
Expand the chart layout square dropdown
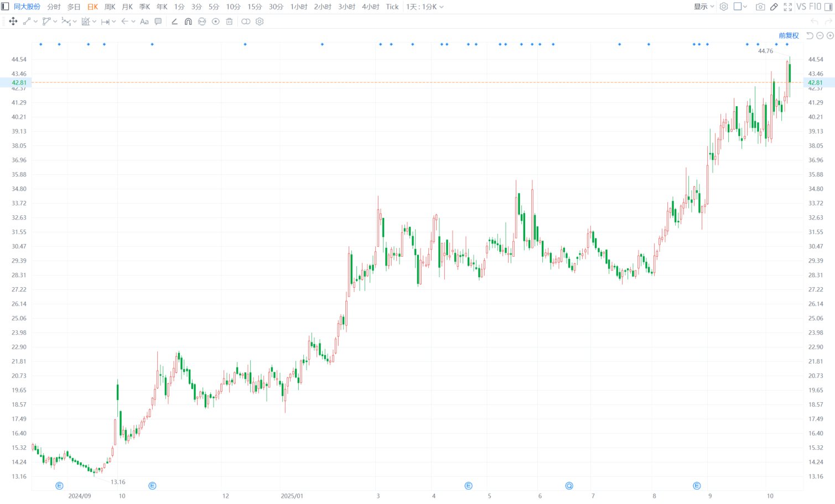click(x=740, y=7)
